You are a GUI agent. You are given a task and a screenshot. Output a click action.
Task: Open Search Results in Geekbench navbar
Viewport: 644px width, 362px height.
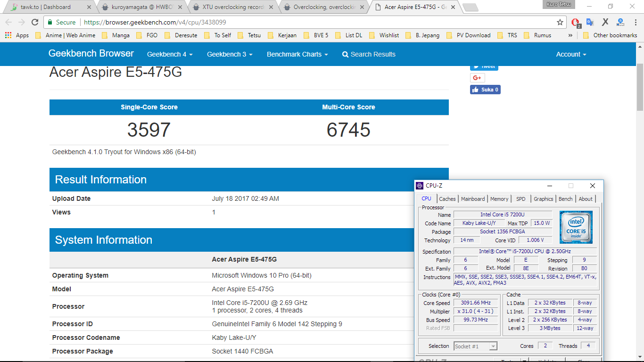pyautogui.click(x=369, y=54)
